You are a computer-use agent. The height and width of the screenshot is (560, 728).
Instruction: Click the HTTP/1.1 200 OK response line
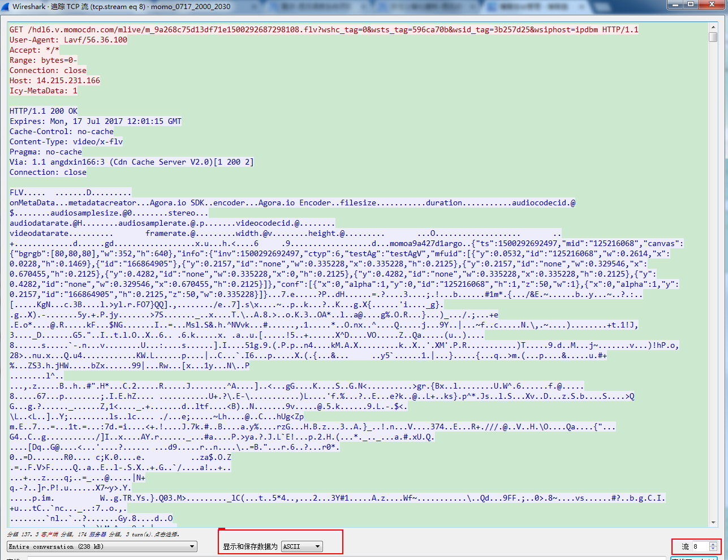pos(44,111)
